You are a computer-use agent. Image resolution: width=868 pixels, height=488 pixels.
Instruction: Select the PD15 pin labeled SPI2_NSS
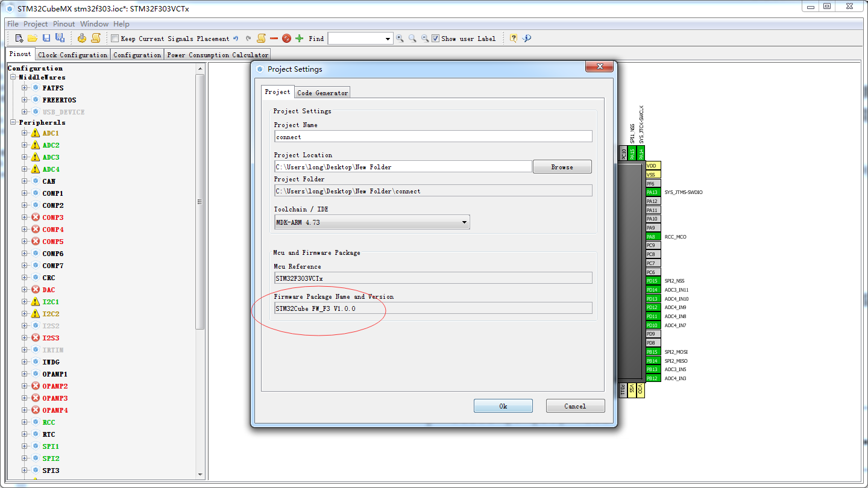653,281
